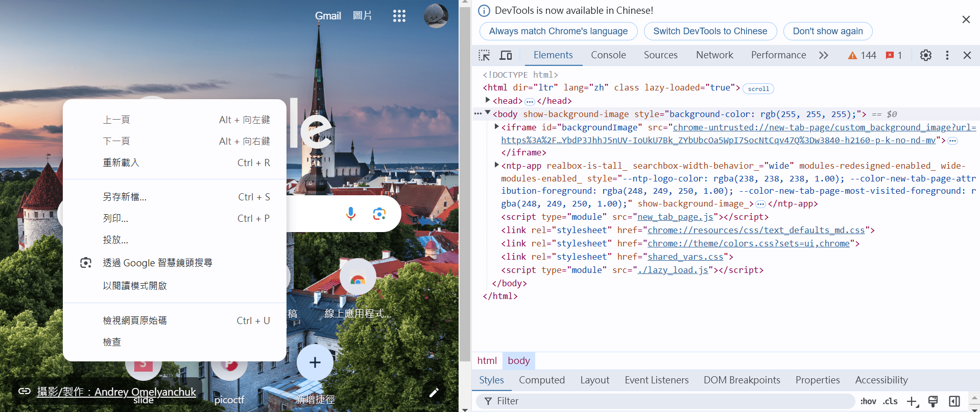Viewport: 980px width, 412px height.
Task: Click the ellipsis in the head element
Action: (x=530, y=101)
